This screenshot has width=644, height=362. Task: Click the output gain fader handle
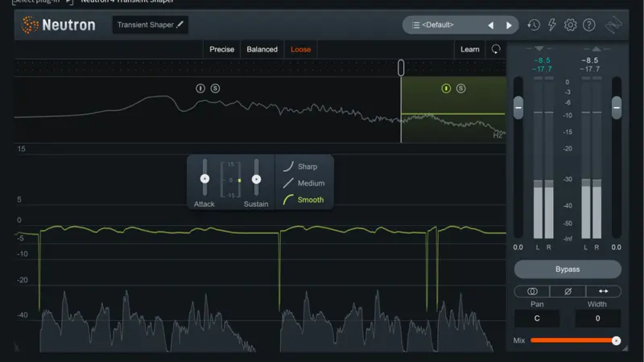pyautogui.click(x=617, y=108)
